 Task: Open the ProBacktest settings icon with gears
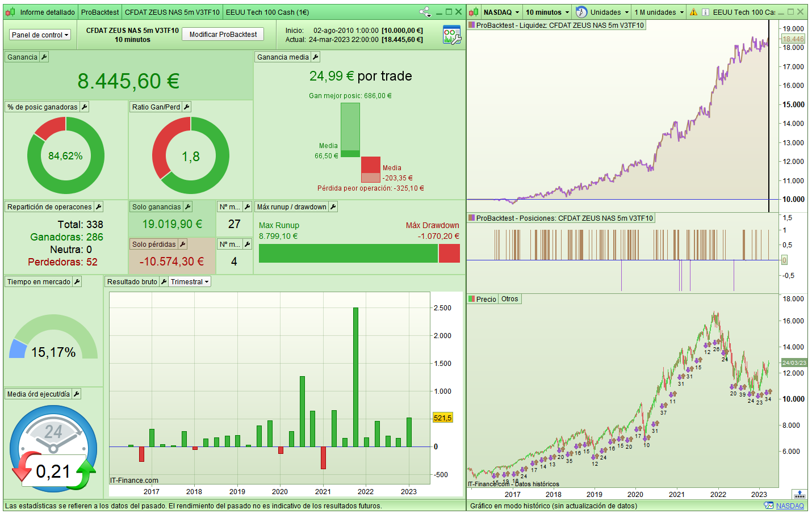click(452, 35)
